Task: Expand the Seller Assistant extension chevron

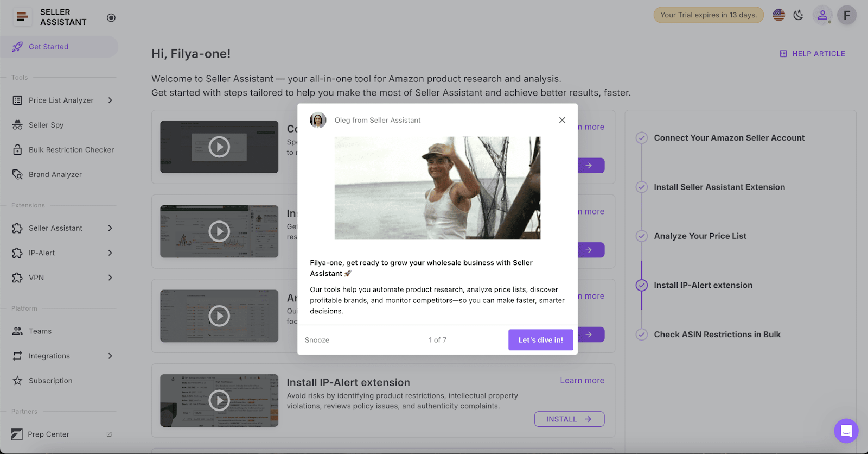Action: [x=110, y=228]
